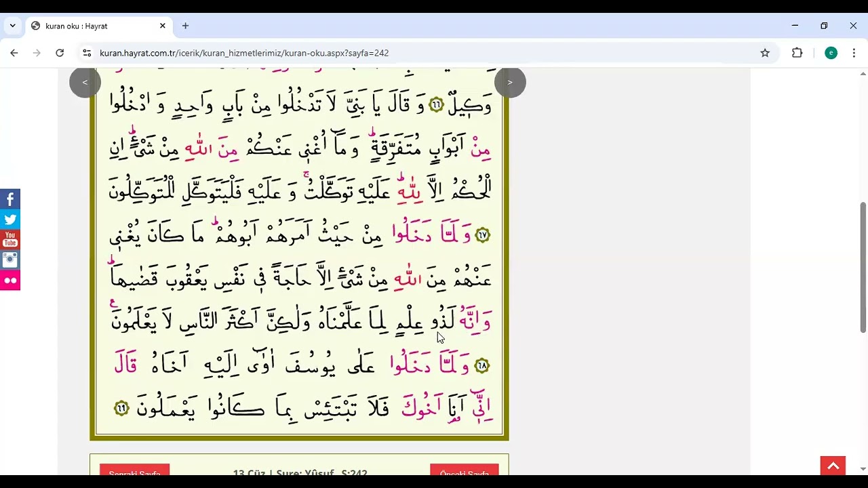This screenshot has width=868, height=488.
Task: Click the 'Sonraki Sayfa' button
Action: (x=134, y=470)
